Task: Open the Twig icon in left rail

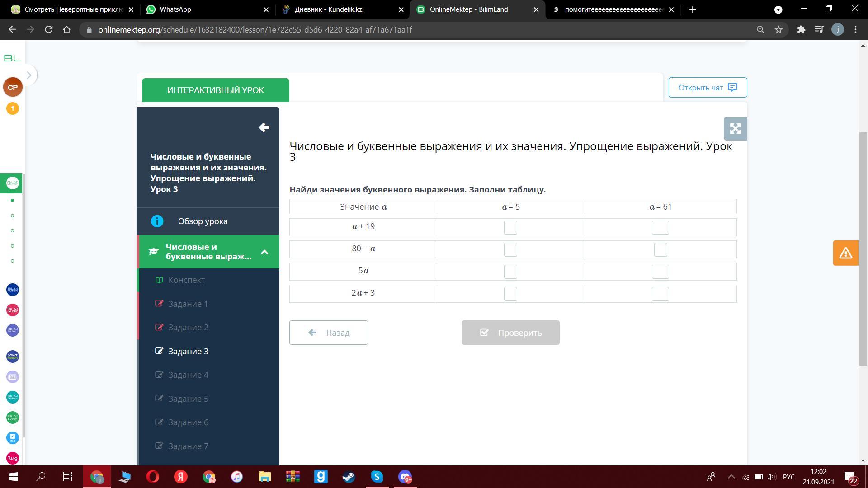Action: 13,458
